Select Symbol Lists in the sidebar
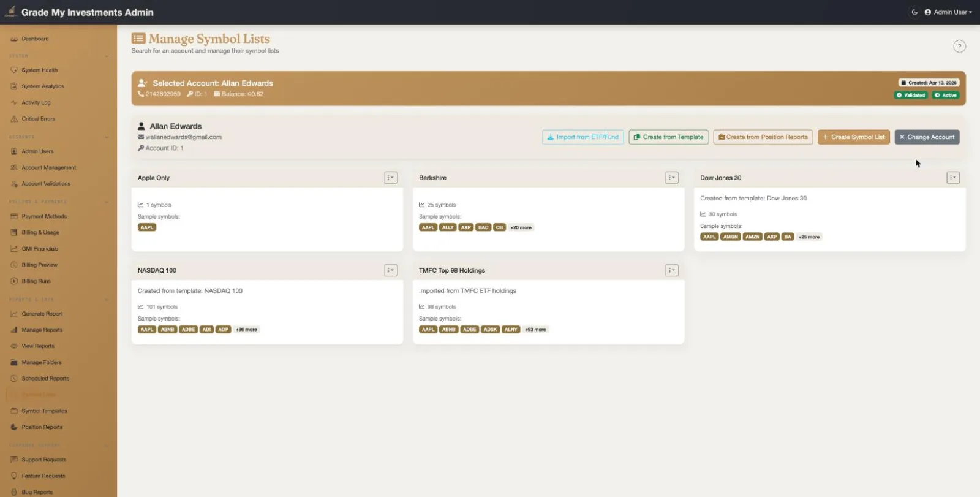The height and width of the screenshot is (497, 980). point(38,395)
